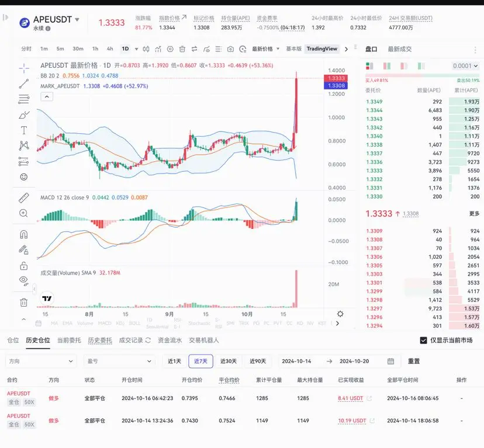This screenshot has height=448, width=484.
Task: Select the pattern drawing tool
Action: pos(24,145)
